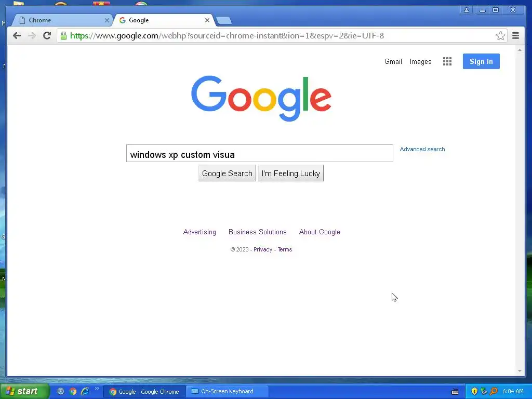The image size is (532, 399).
Task: View site info via green padlock icon
Action: [x=63, y=36]
